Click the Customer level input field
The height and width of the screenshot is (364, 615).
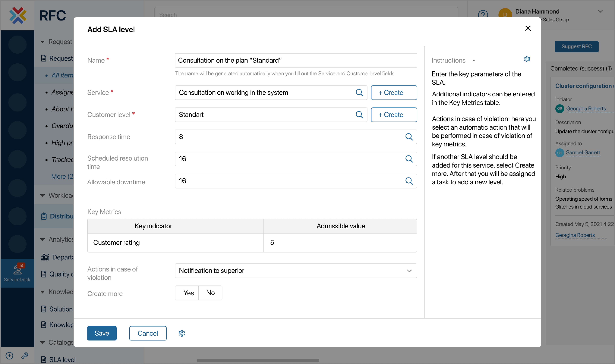[x=271, y=115]
